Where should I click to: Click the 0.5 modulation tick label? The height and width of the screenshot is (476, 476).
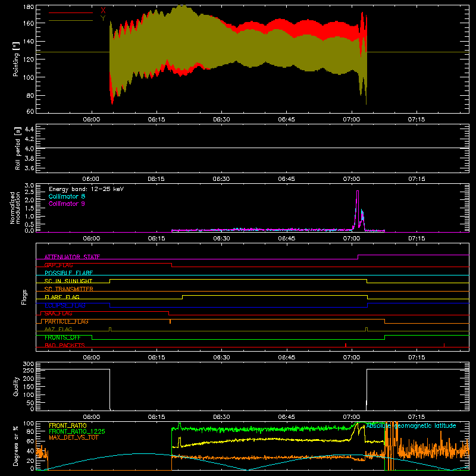(x=29, y=224)
